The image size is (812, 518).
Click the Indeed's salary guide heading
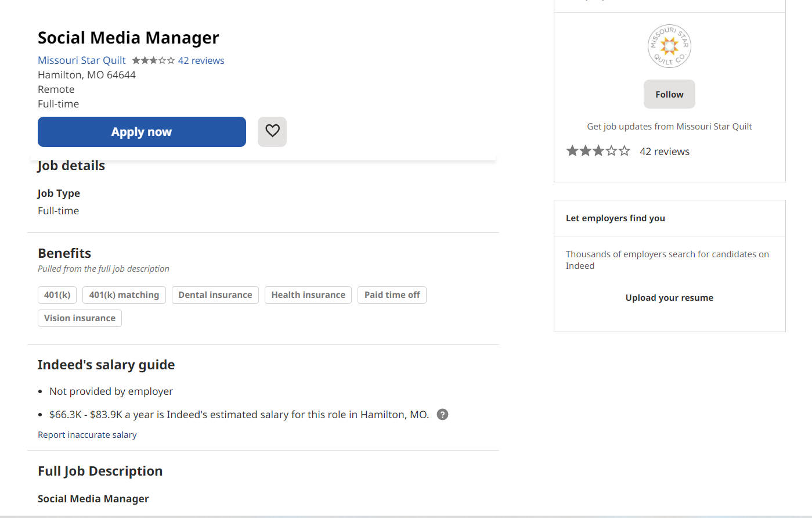106,365
